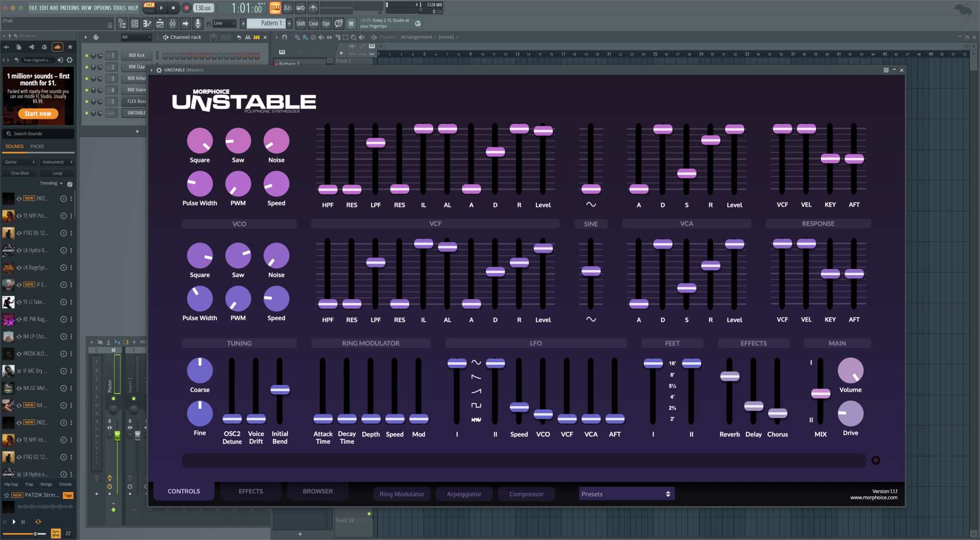Expand the UNSTABLE plugin menu arrow
980x540 pixels.
pos(152,70)
